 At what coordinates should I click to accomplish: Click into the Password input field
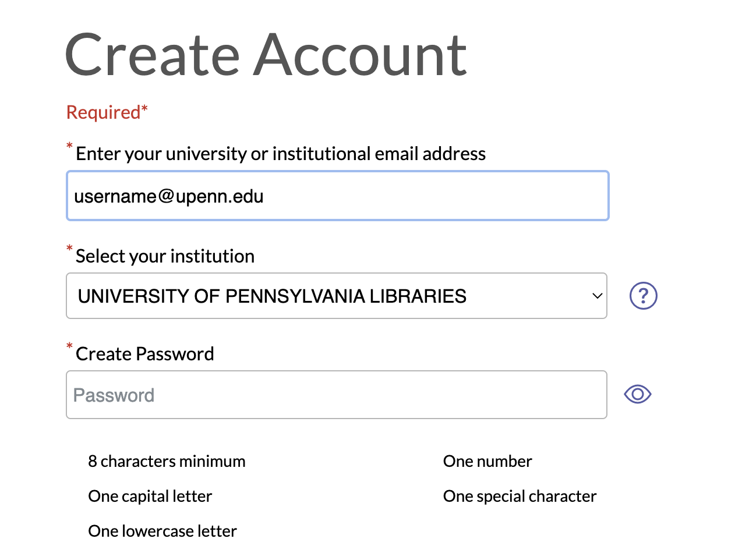click(x=337, y=395)
